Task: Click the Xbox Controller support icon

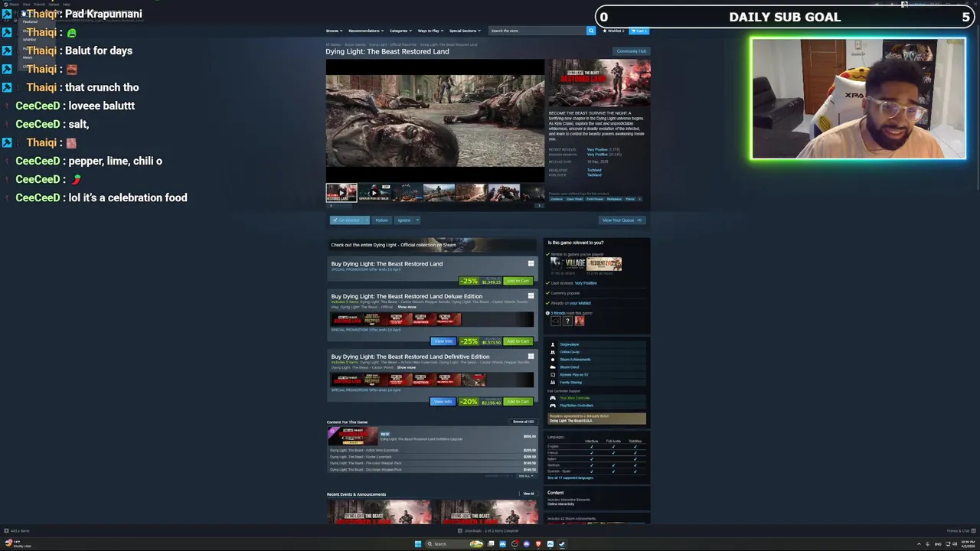Action: (x=553, y=398)
